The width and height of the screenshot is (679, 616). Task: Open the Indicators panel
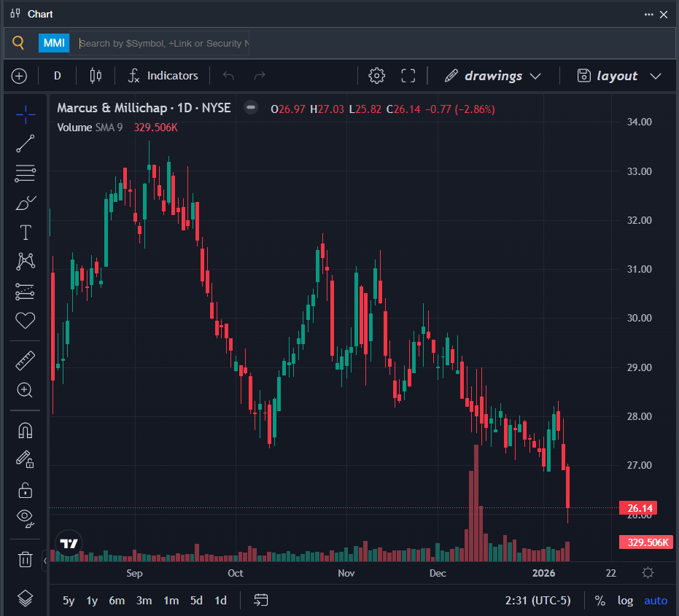[x=163, y=76]
